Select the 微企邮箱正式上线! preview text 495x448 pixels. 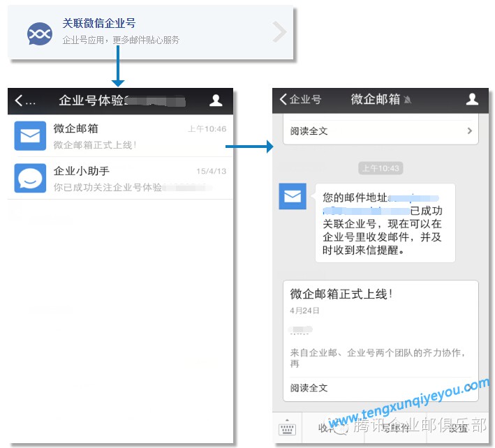pos(95,145)
